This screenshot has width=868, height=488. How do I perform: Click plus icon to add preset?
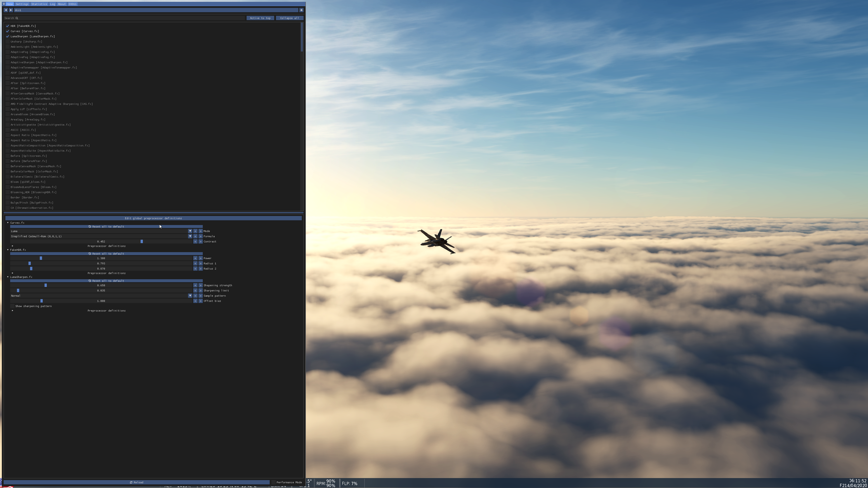click(301, 10)
